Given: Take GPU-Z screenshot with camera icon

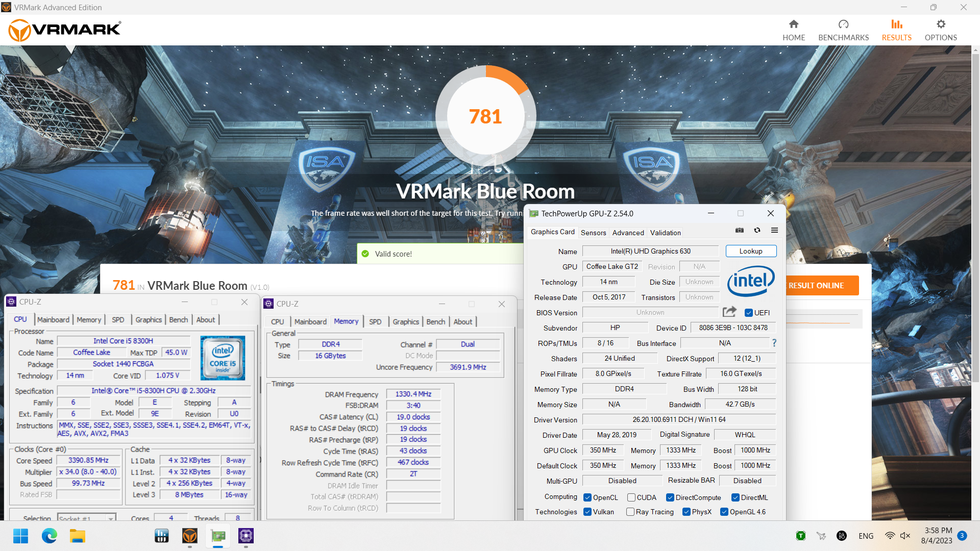Looking at the screenshot, I should coord(740,231).
